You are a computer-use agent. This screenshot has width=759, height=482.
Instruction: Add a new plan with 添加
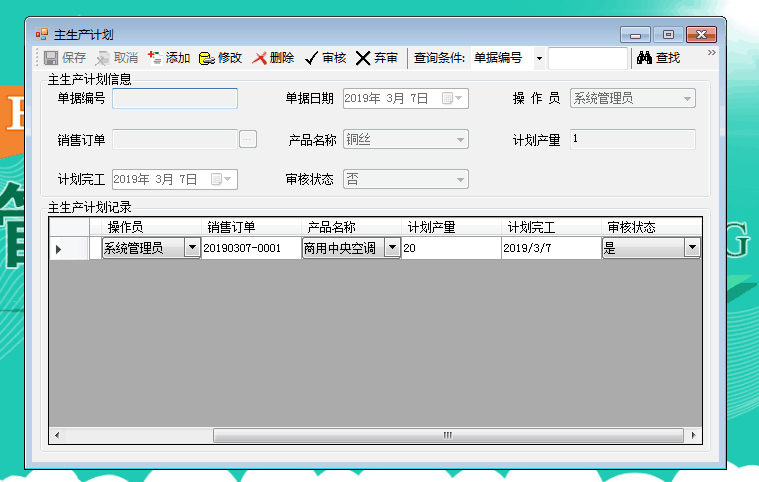coord(169,58)
